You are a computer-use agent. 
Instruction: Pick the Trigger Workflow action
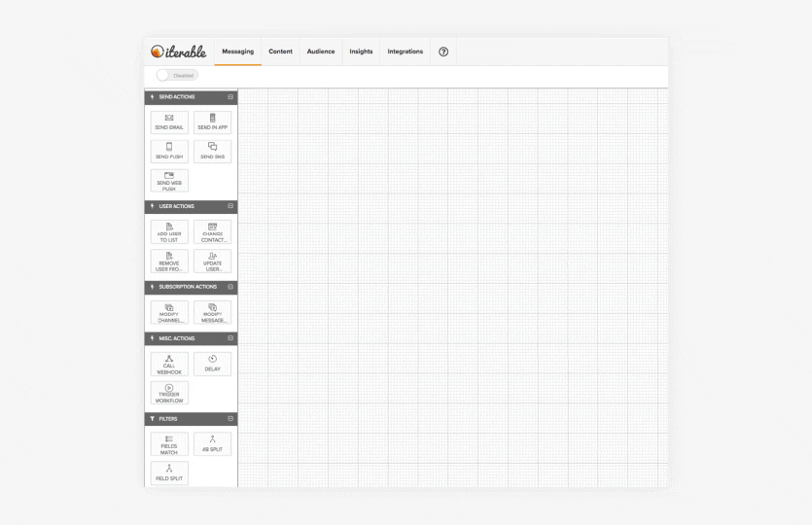(x=169, y=393)
